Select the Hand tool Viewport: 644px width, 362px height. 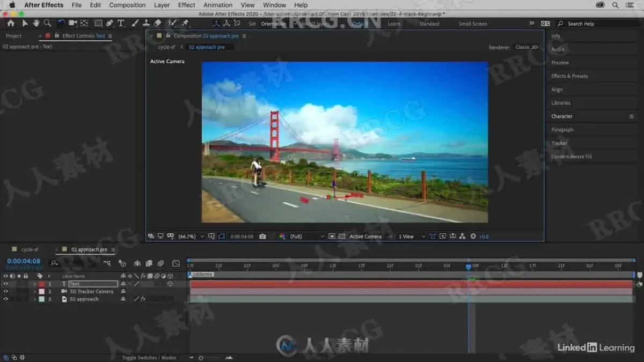36,23
